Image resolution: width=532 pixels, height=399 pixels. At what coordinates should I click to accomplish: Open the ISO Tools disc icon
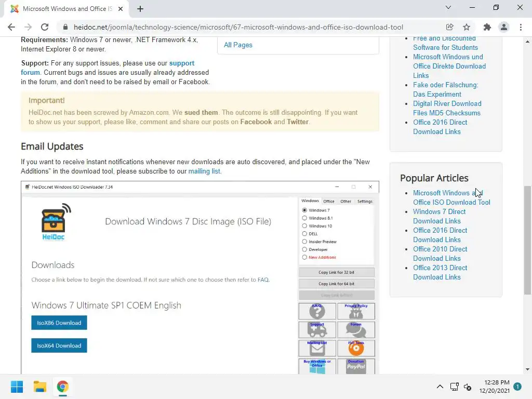[x=356, y=349]
